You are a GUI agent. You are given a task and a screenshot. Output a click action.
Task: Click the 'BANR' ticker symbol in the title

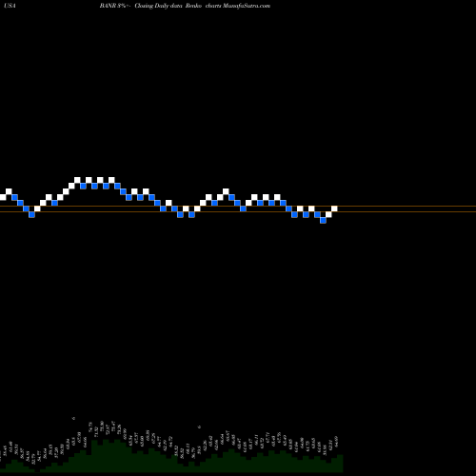coord(108,6)
